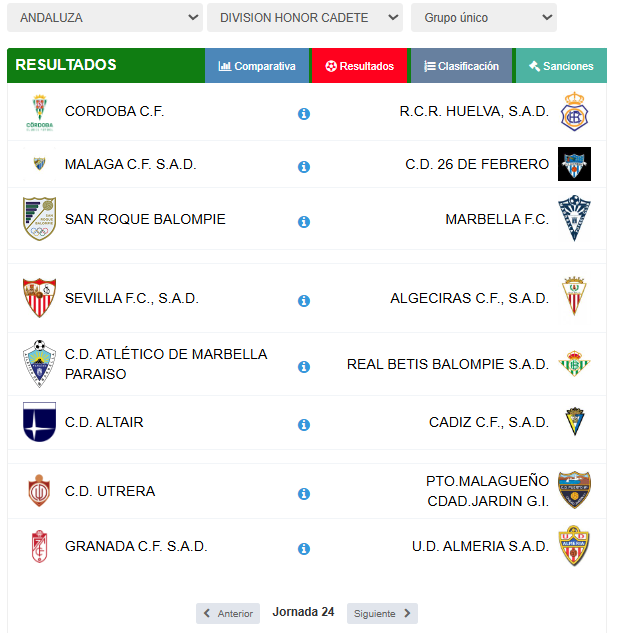Open info icon for Sevilla vs Algeciras match

pyautogui.click(x=304, y=301)
